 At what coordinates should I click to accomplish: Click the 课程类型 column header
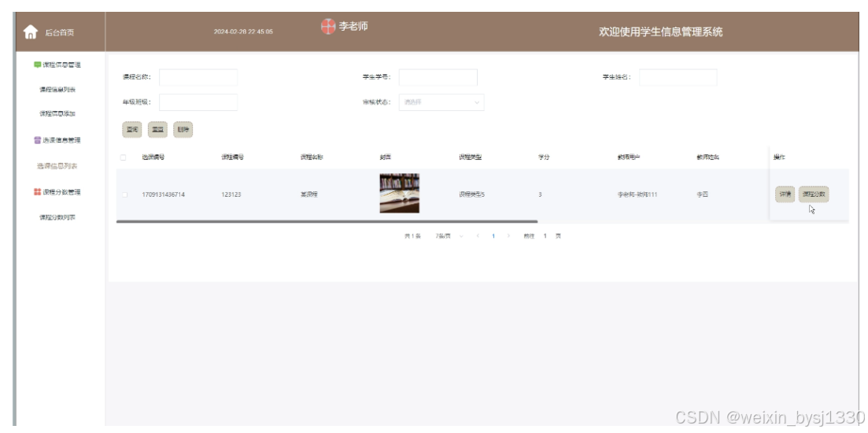click(x=470, y=157)
